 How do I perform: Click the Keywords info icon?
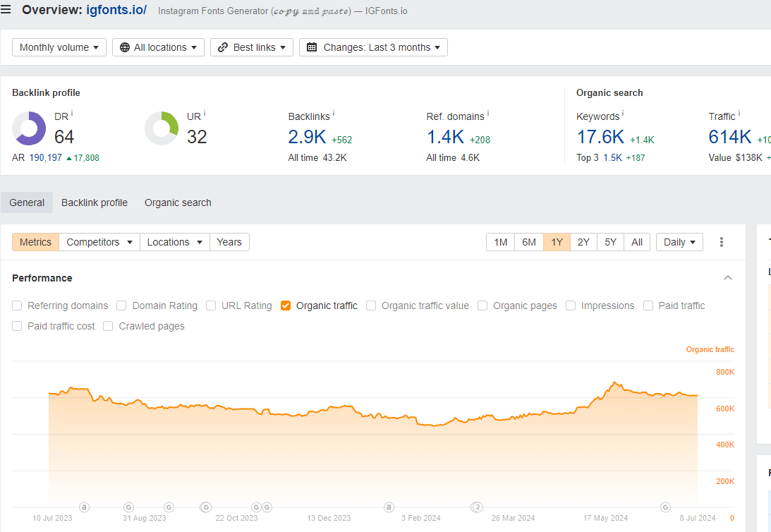[x=623, y=114]
